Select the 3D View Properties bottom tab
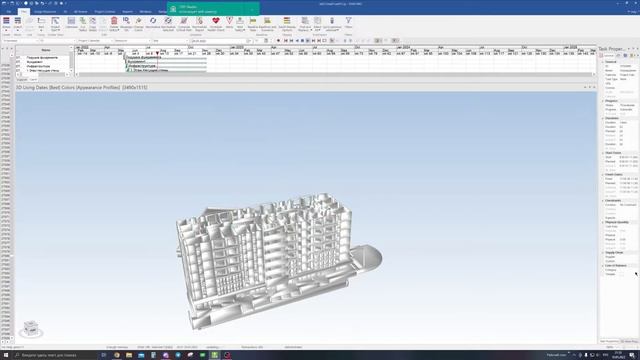The height and width of the screenshot is (360, 640). pos(629,341)
